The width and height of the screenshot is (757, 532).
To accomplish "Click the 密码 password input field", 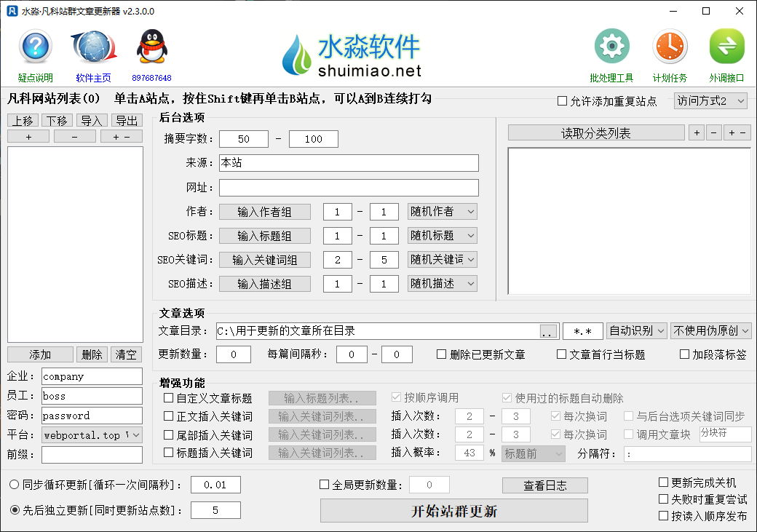I will pyautogui.click(x=92, y=415).
